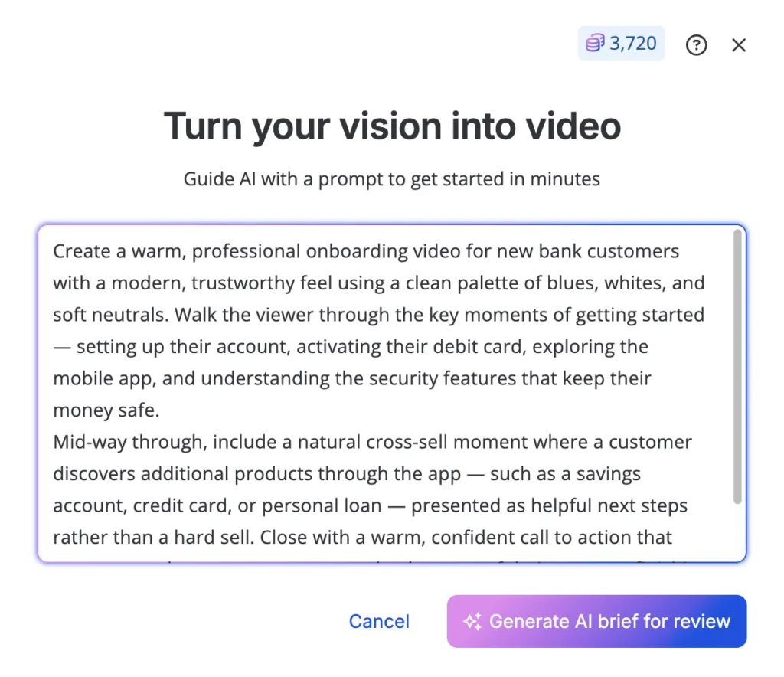Viewport: 784px width, 677px height.
Task: Click the "Turn your vision into video" heading
Action: (392, 126)
